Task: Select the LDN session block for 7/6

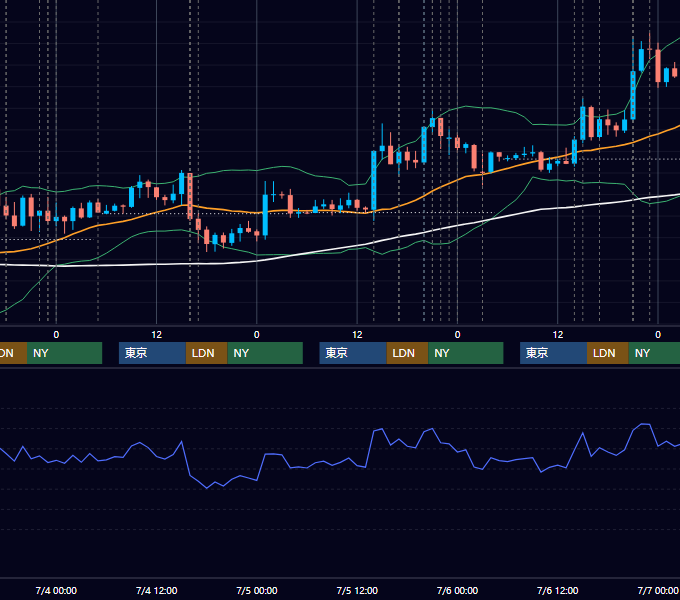Action: point(608,353)
